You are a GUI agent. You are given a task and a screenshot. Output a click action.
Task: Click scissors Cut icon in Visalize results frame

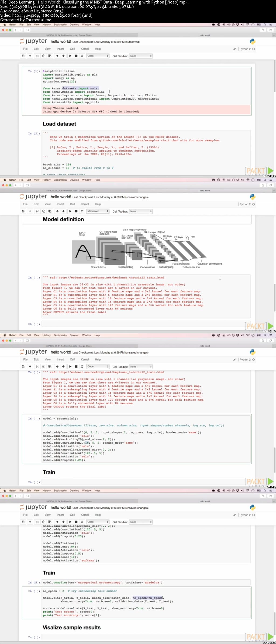click(37, 522)
